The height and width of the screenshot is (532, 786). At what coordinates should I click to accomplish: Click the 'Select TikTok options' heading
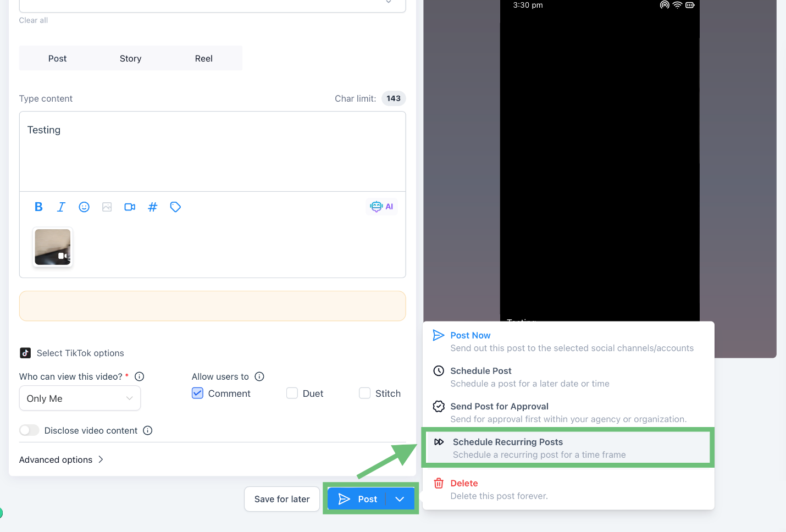click(x=80, y=353)
